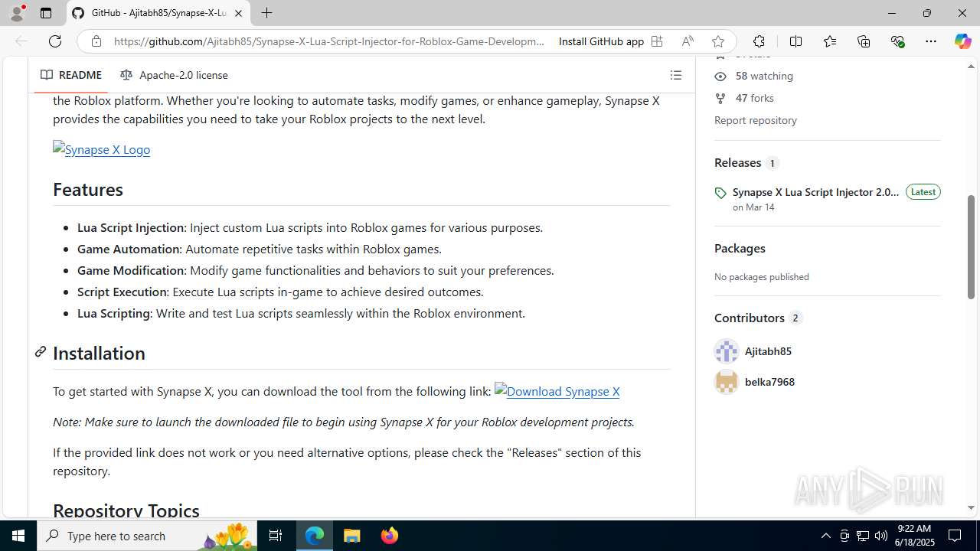The height and width of the screenshot is (551, 980).
Task: Open Copilot sidebar icon
Action: tap(962, 41)
